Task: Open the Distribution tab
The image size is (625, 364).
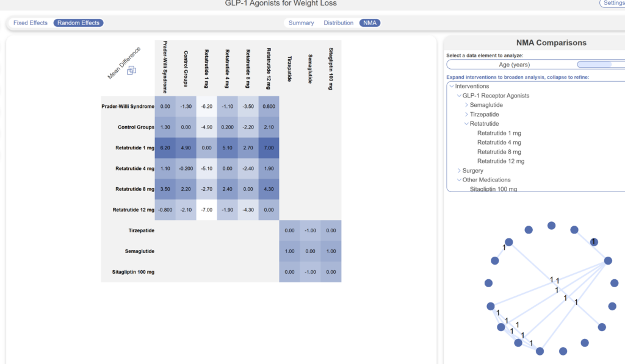Action: click(x=338, y=23)
